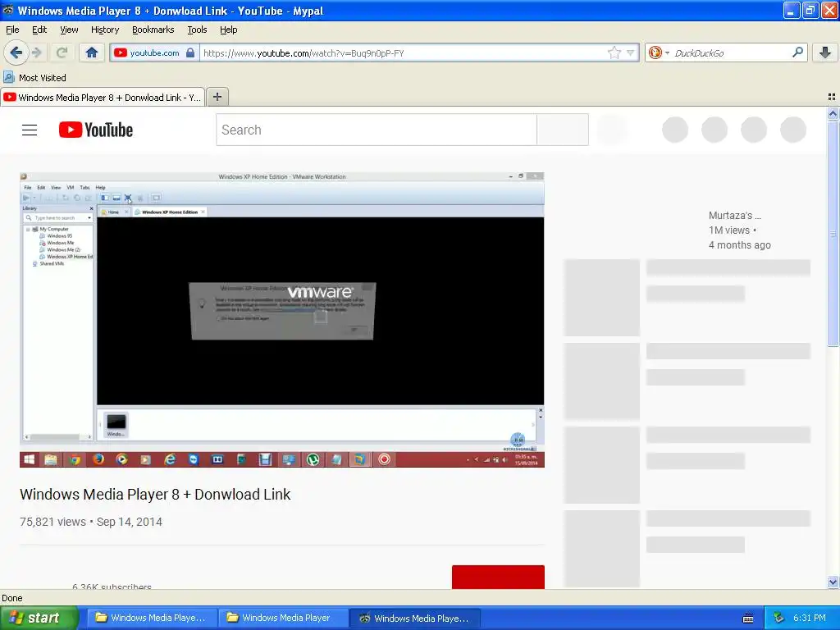Viewport: 840px width, 630px height.
Task: Click the 75,821 views Sep 14, 2014 text
Action: (x=90, y=522)
